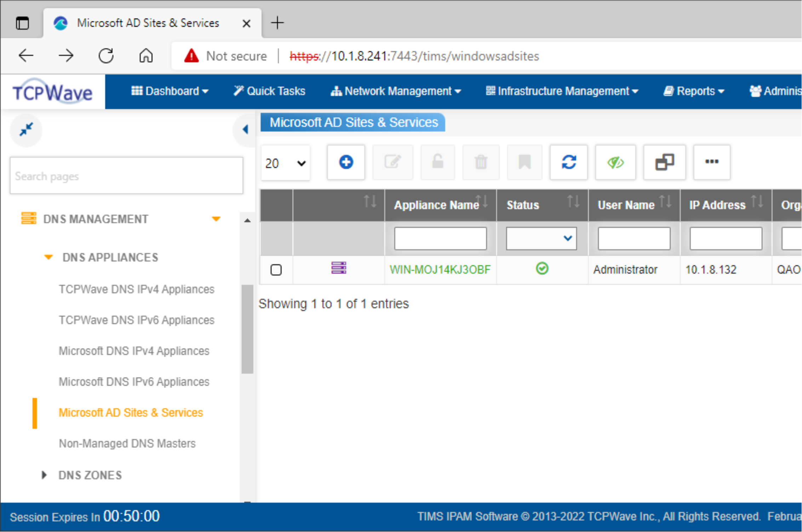The width and height of the screenshot is (802, 532).
Task: Click the Not secure warning icon
Action: coord(191,56)
